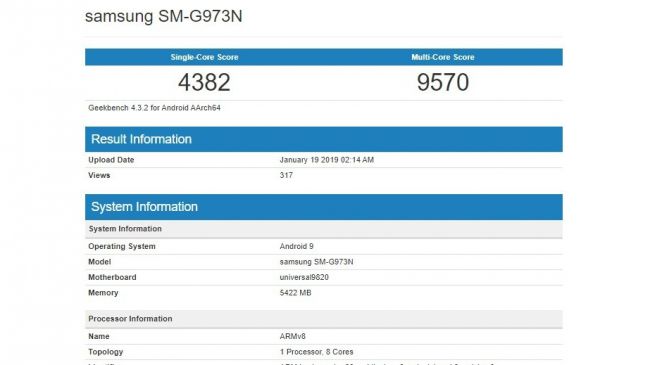Click the single-core score 4382
This screenshot has height=365, width=650.
(204, 82)
